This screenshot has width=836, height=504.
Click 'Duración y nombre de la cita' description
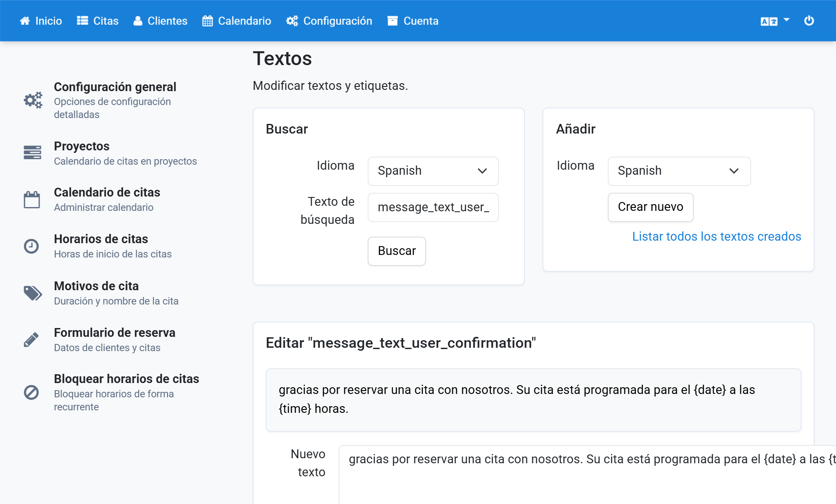click(116, 301)
